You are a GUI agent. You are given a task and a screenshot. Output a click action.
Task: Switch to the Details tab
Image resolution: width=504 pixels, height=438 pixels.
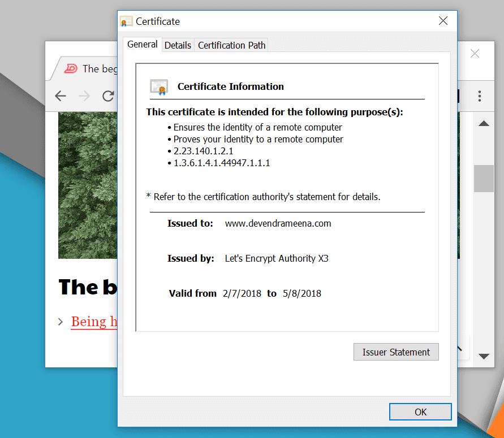click(x=178, y=45)
